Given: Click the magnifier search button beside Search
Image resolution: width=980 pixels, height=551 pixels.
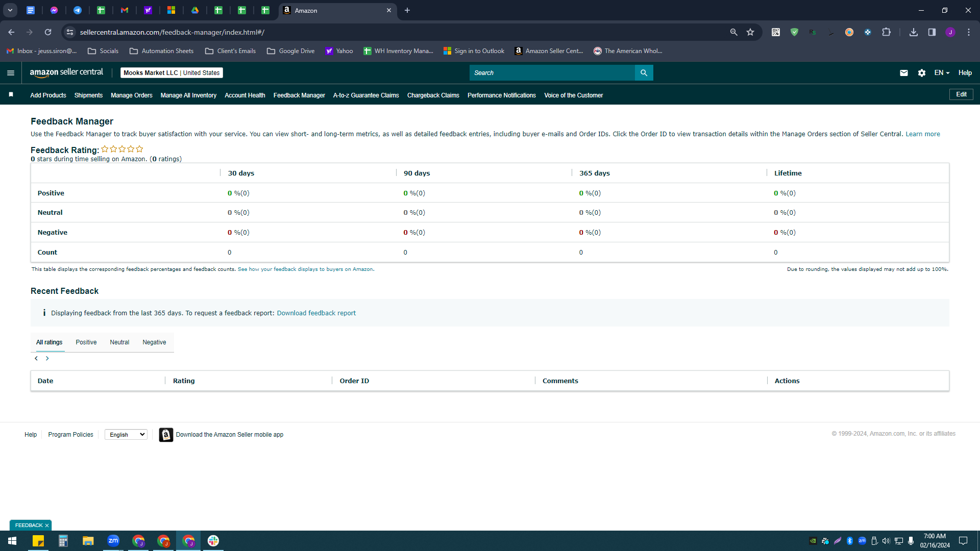Looking at the screenshot, I should pyautogui.click(x=644, y=73).
